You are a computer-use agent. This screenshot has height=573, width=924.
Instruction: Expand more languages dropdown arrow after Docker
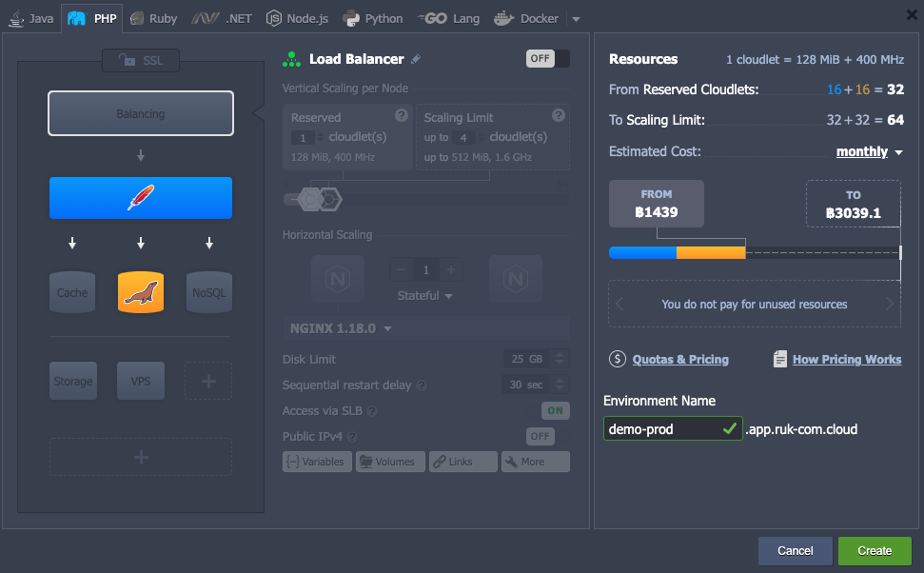point(576,19)
